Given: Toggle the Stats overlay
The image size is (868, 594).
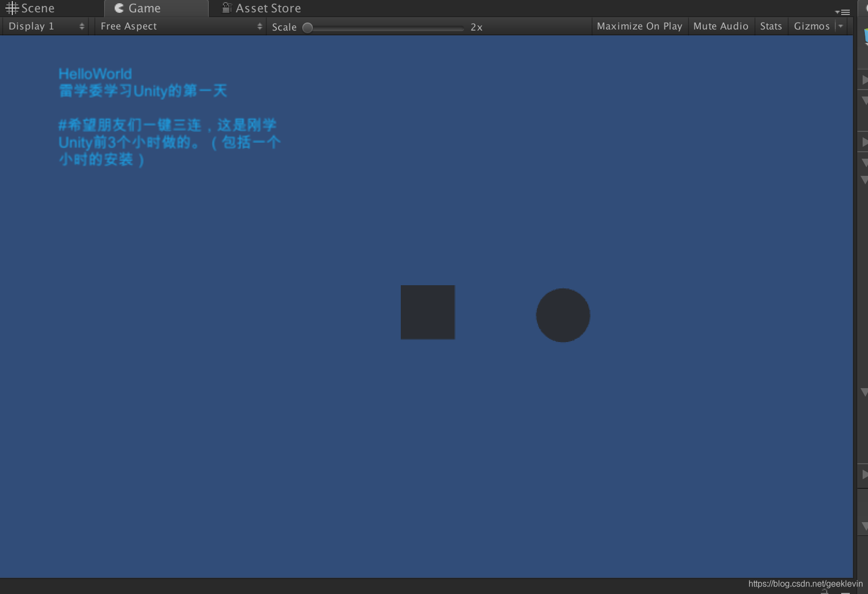Looking at the screenshot, I should 771,26.
